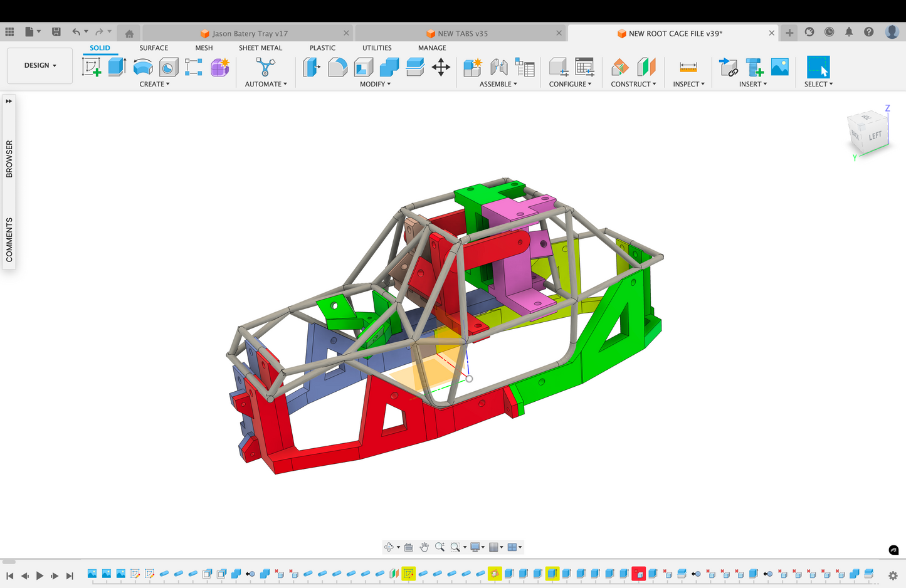Image resolution: width=906 pixels, height=588 pixels.
Task: Expand the collapsed Browser panel arrows
Action: (9, 101)
